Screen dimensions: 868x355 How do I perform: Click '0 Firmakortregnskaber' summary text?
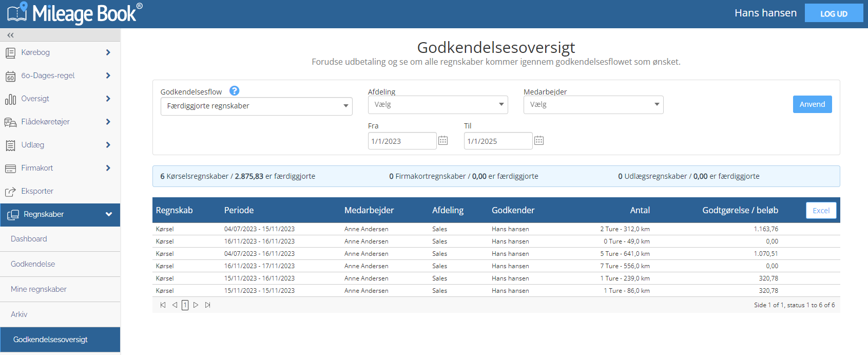coord(428,176)
